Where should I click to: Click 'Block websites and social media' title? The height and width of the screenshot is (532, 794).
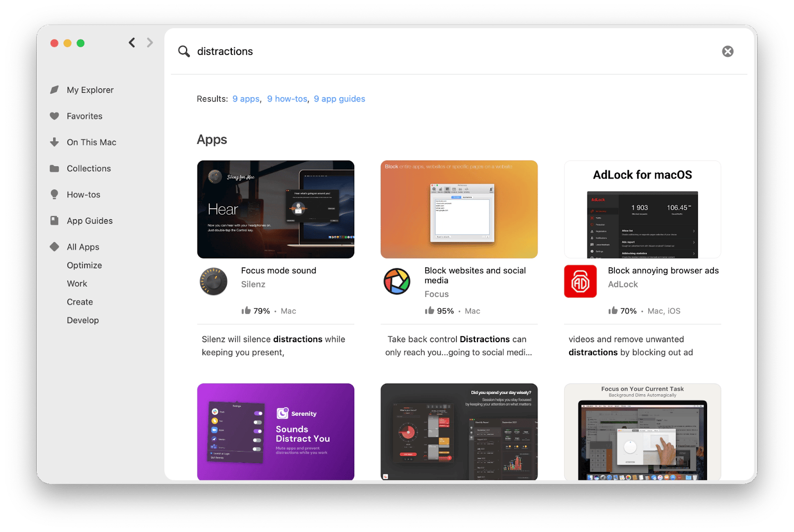475,275
